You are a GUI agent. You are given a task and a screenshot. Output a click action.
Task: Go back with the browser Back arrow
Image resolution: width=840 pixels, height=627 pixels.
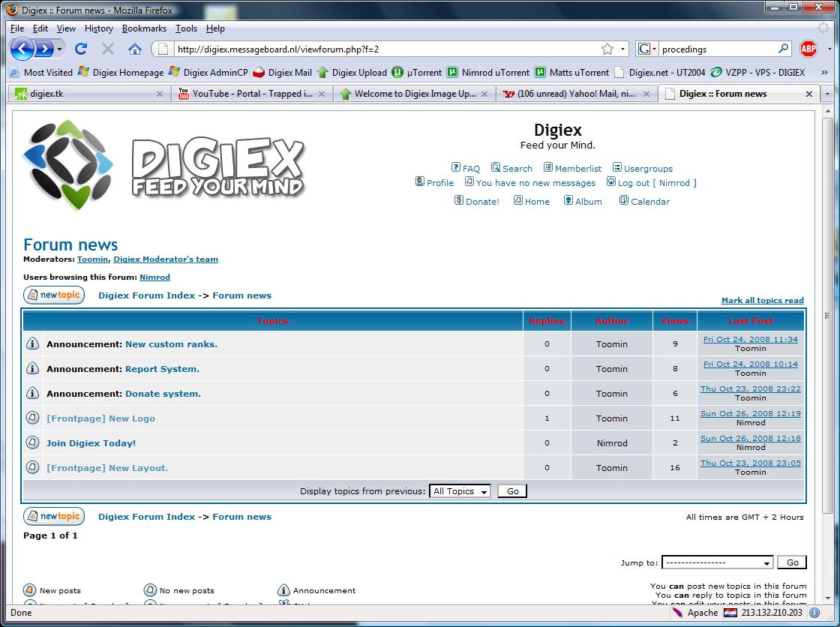pyautogui.click(x=22, y=49)
